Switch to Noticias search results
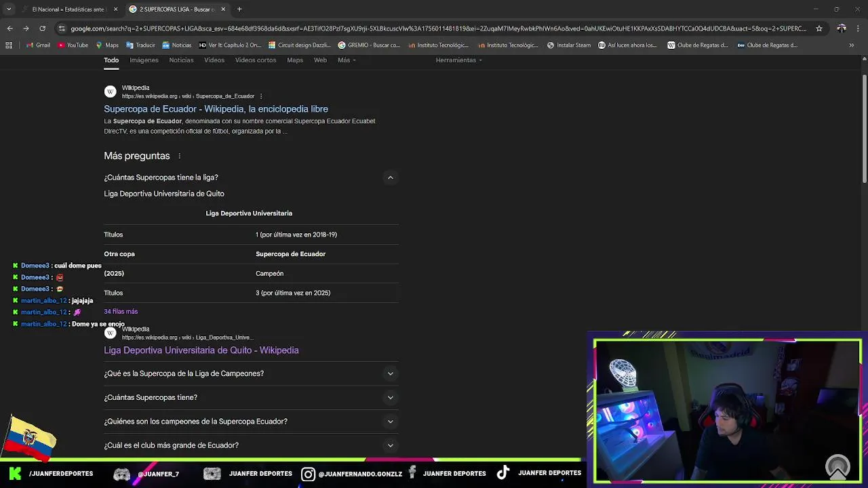 tap(181, 60)
